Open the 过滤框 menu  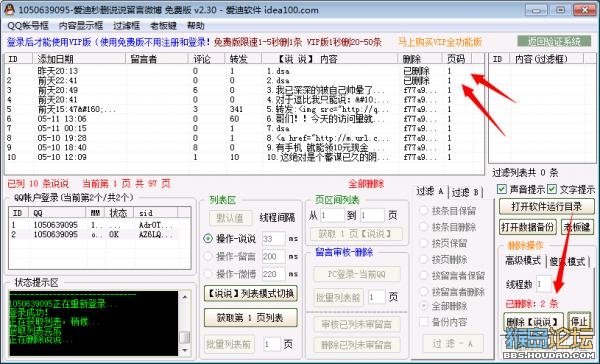tap(126, 26)
